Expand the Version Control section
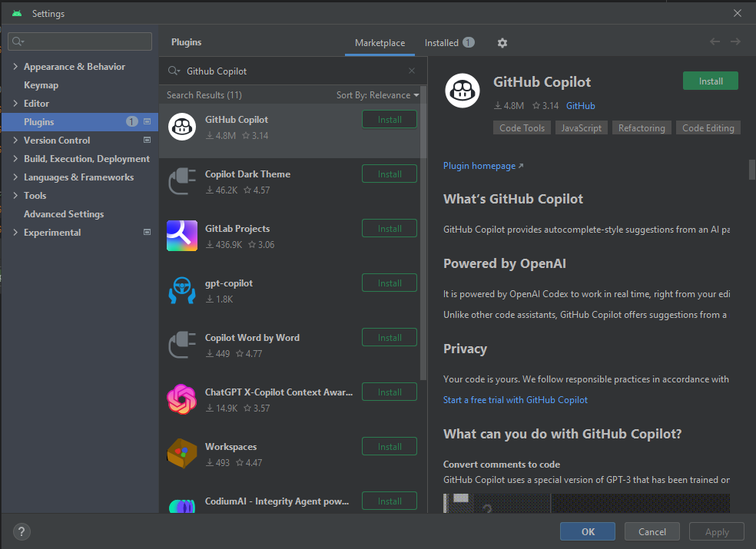756x549 pixels. click(x=15, y=140)
